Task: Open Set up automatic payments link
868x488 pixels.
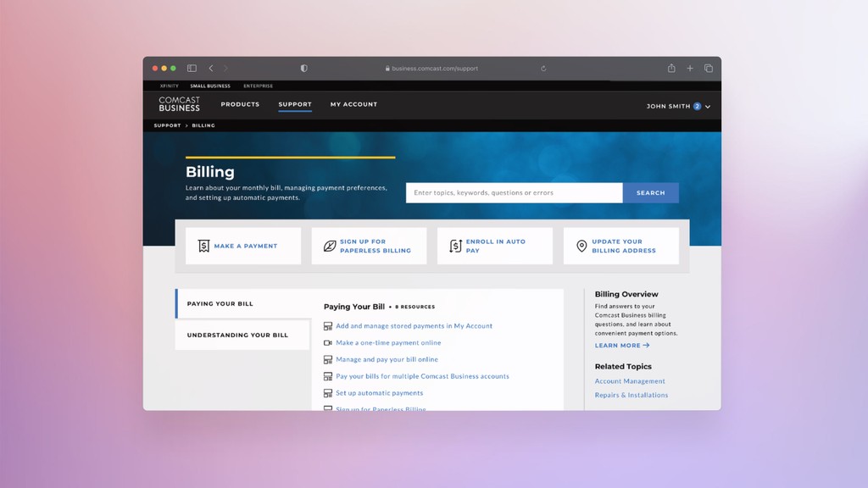Action: [x=379, y=393]
